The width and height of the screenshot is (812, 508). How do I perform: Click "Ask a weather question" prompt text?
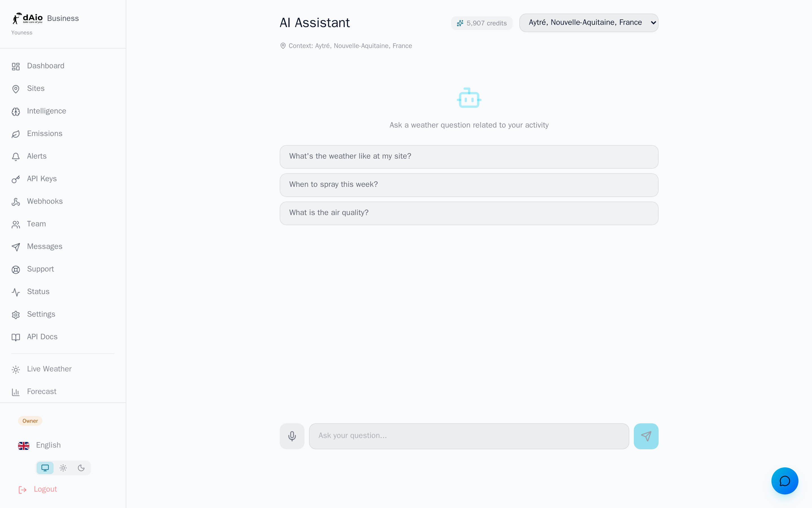(x=469, y=125)
